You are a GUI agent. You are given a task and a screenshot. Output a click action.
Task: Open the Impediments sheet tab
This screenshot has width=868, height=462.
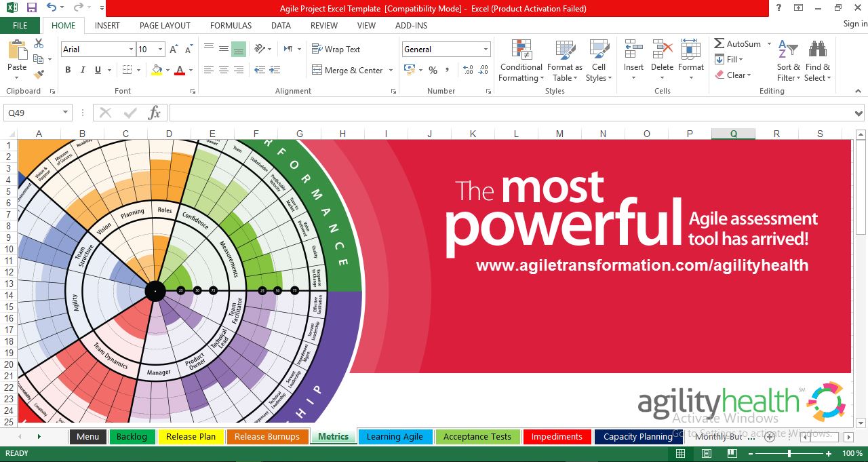(x=557, y=437)
